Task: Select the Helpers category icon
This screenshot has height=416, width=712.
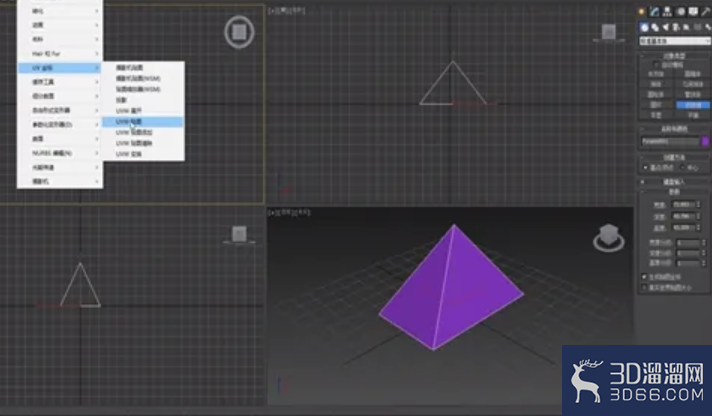Action: click(x=687, y=27)
